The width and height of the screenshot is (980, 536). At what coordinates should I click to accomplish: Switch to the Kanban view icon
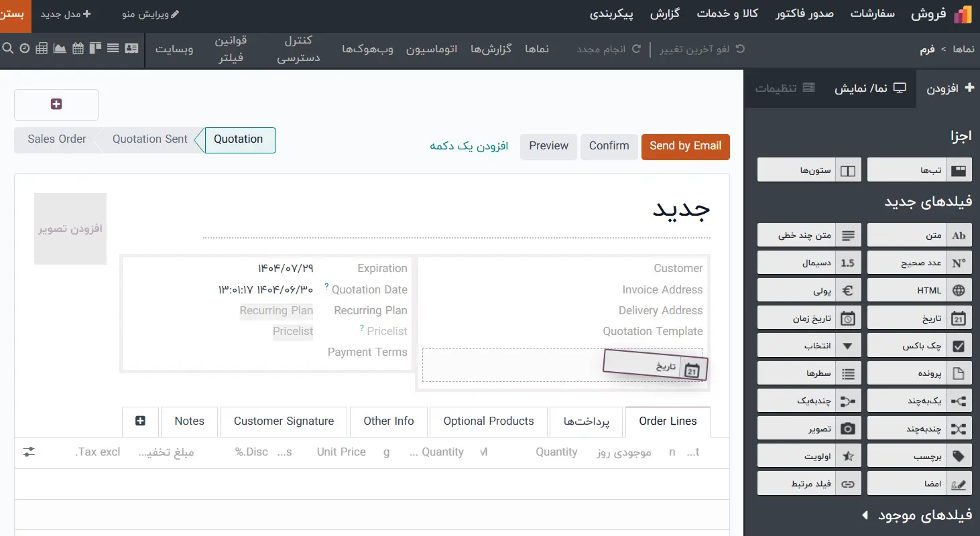click(x=95, y=48)
